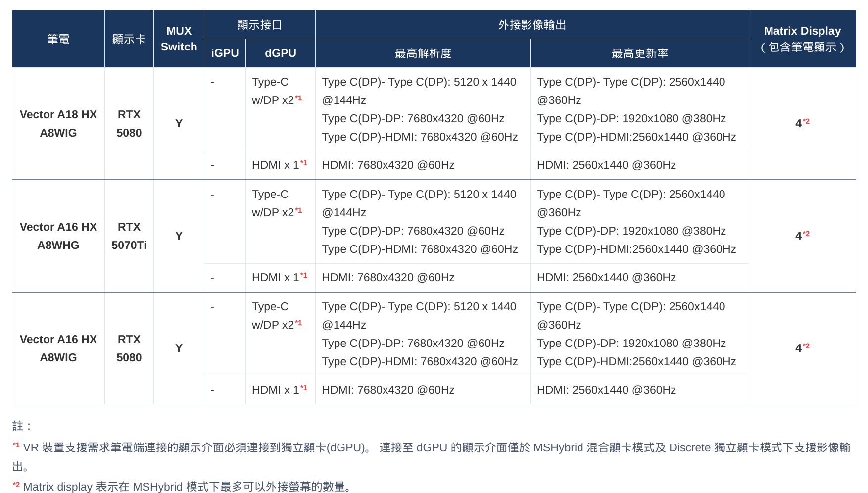Image resolution: width=868 pixels, height=493 pixels.
Task: Click HDMI: 7680x4320 @60Hz in Vector A18 row
Action: click(388, 165)
